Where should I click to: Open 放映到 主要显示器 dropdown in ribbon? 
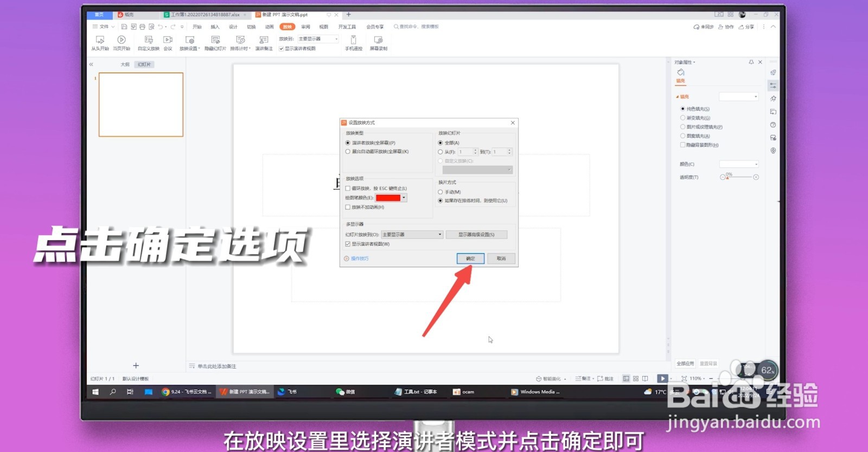coord(318,39)
